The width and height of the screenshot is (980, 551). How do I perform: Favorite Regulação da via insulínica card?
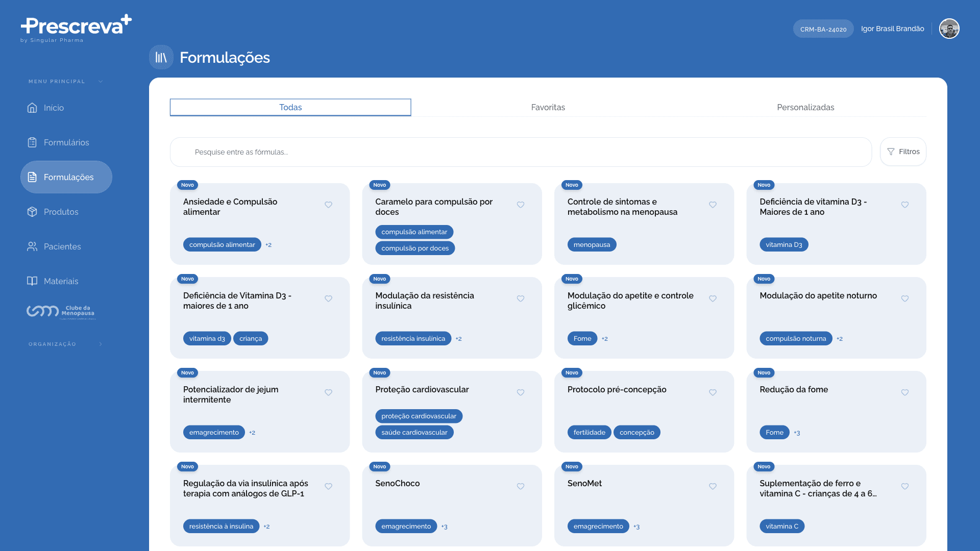click(329, 486)
